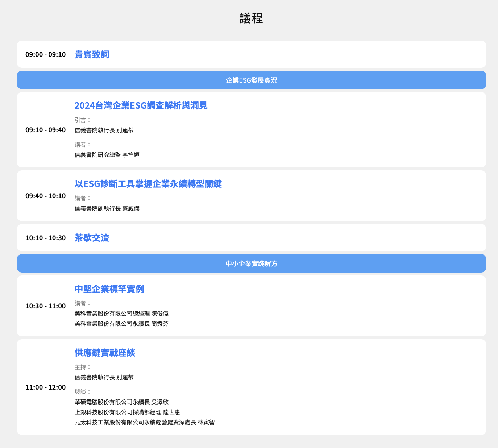Select the 09:40 - 10:10 time slot

click(x=46, y=196)
